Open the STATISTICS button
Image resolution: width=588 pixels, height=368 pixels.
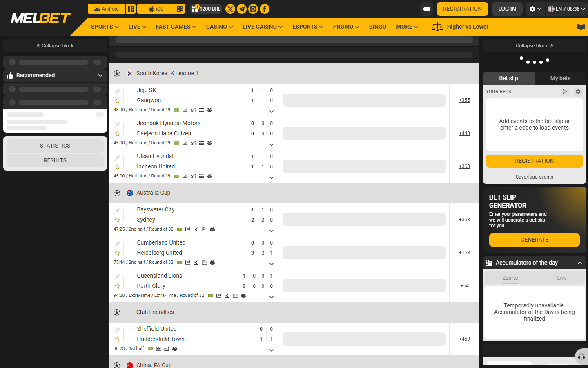coord(55,146)
